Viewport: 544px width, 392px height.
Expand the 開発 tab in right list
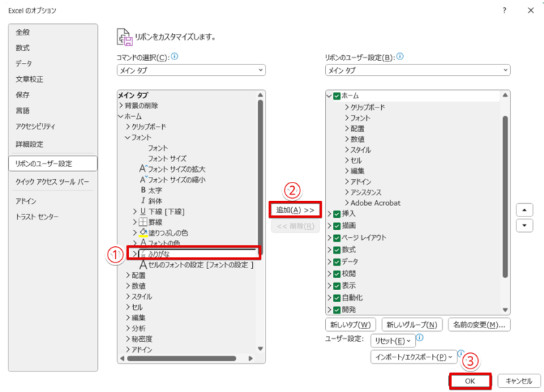[329, 309]
